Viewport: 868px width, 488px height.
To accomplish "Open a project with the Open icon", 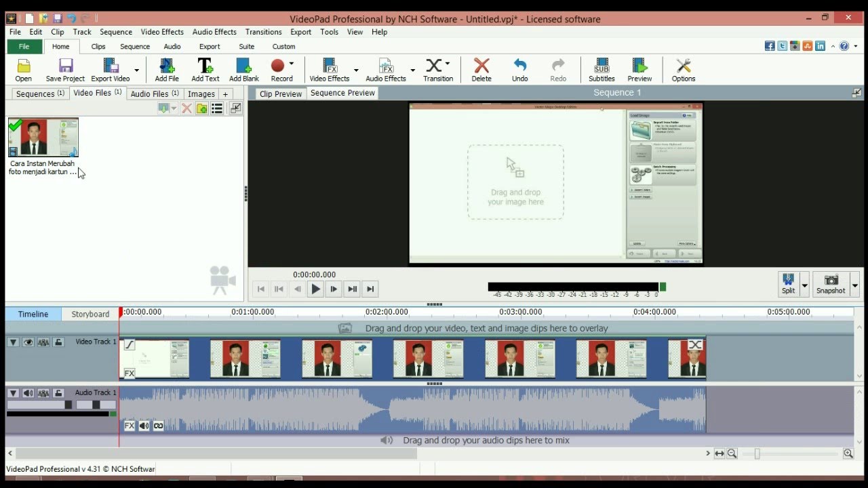I will click(23, 70).
